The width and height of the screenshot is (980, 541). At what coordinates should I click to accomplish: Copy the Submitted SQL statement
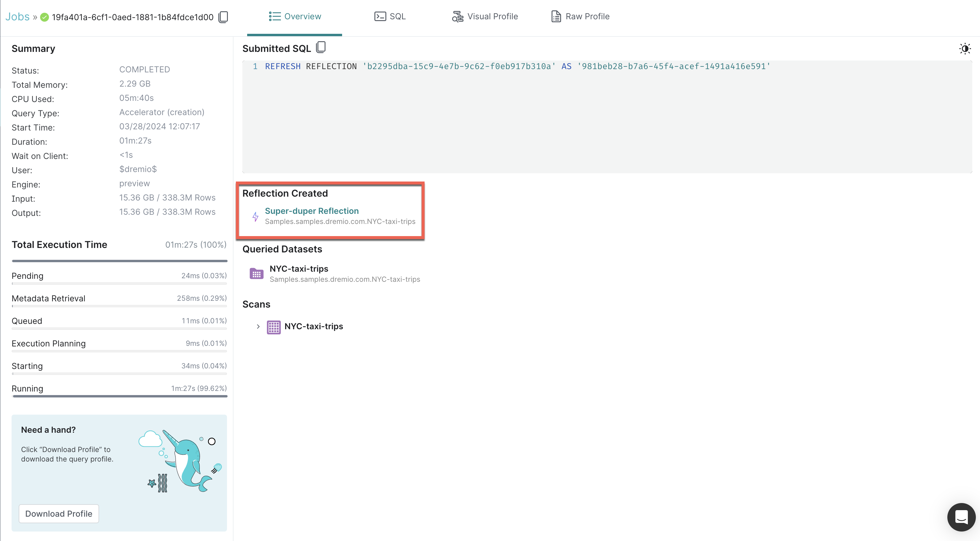coord(321,47)
